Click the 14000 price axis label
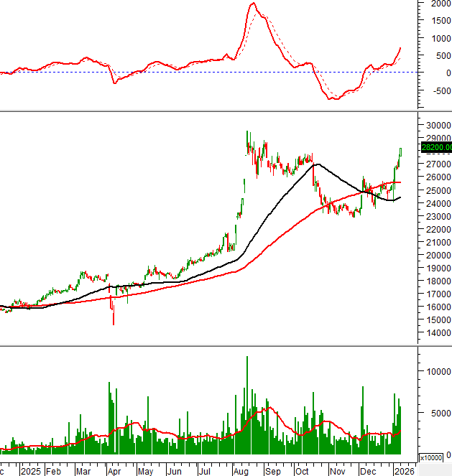452x476 pixels. pyautogui.click(x=436, y=332)
